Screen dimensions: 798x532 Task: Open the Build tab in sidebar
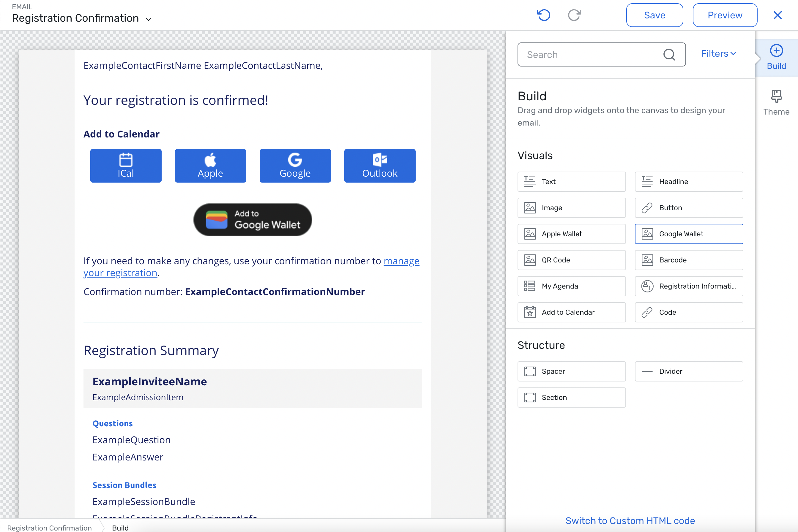[776, 57]
